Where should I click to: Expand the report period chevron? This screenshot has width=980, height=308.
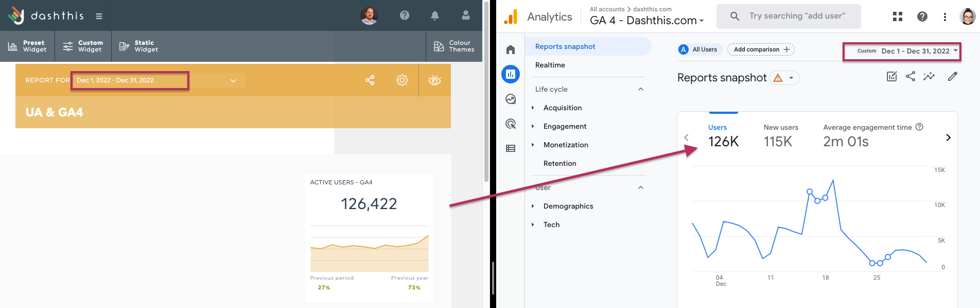tap(233, 80)
